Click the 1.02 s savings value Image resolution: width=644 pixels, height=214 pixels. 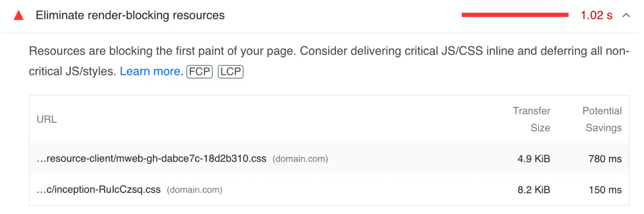tap(596, 15)
